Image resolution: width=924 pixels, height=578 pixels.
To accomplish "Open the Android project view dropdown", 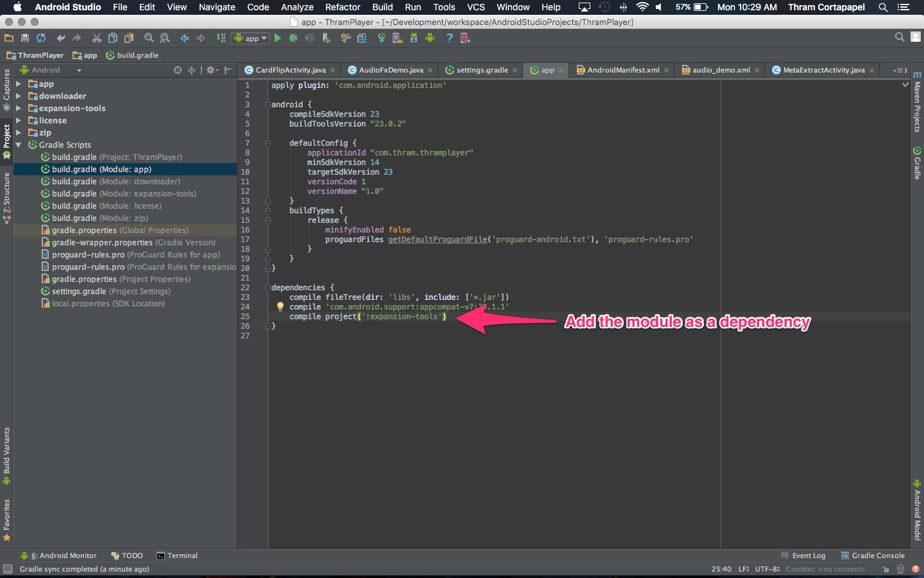I will 51,70.
